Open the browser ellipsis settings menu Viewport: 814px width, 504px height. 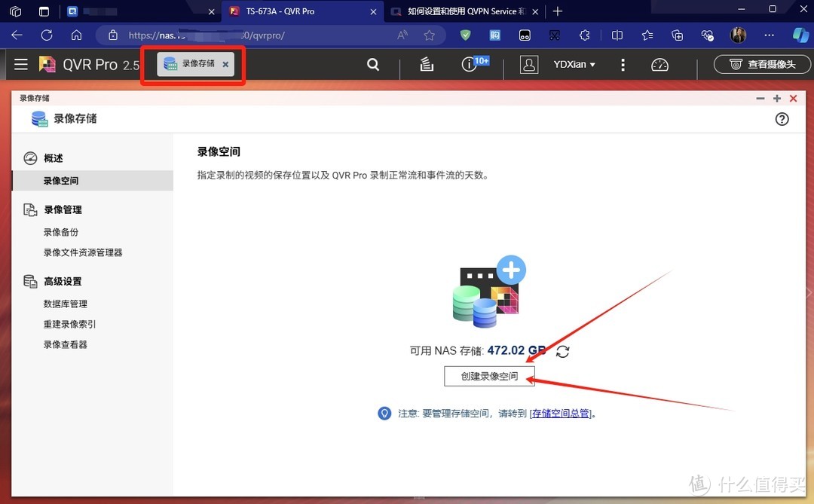pyautogui.click(x=769, y=35)
